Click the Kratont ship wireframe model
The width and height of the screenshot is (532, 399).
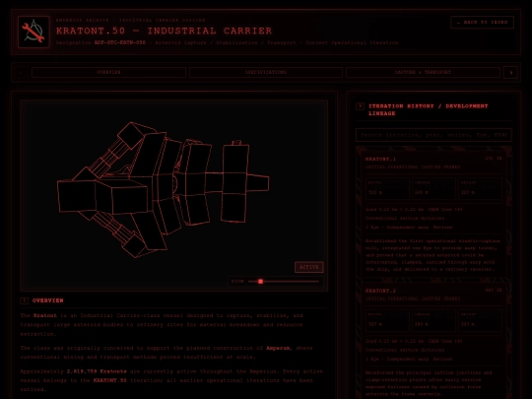(163, 189)
